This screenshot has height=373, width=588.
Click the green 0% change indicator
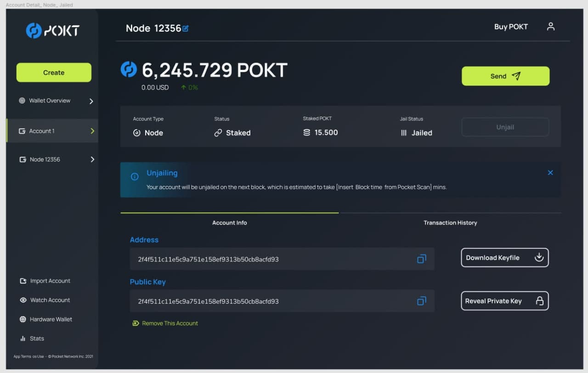pyautogui.click(x=189, y=87)
